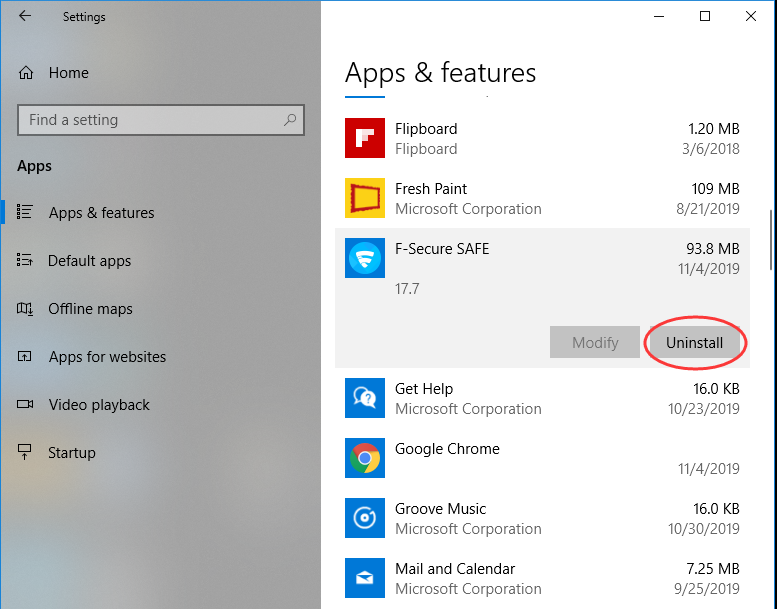Click the Get Help app icon
The width and height of the screenshot is (777, 609).
pos(365,398)
